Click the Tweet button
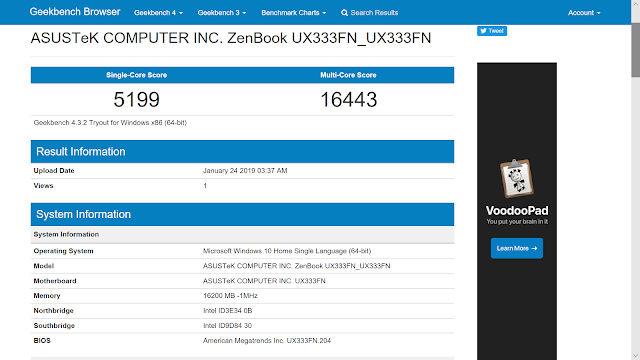 click(x=492, y=31)
